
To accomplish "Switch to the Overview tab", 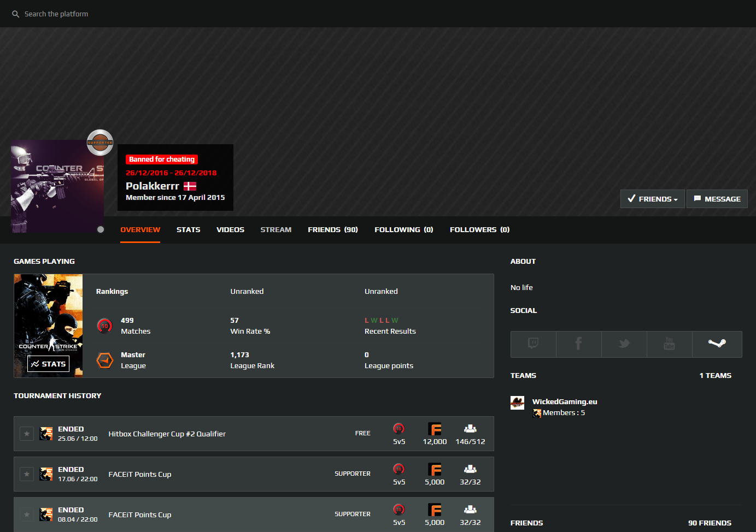I will (140, 230).
